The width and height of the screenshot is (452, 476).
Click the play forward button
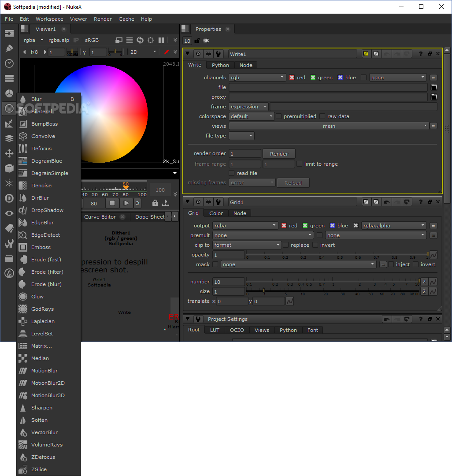(126, 203)
